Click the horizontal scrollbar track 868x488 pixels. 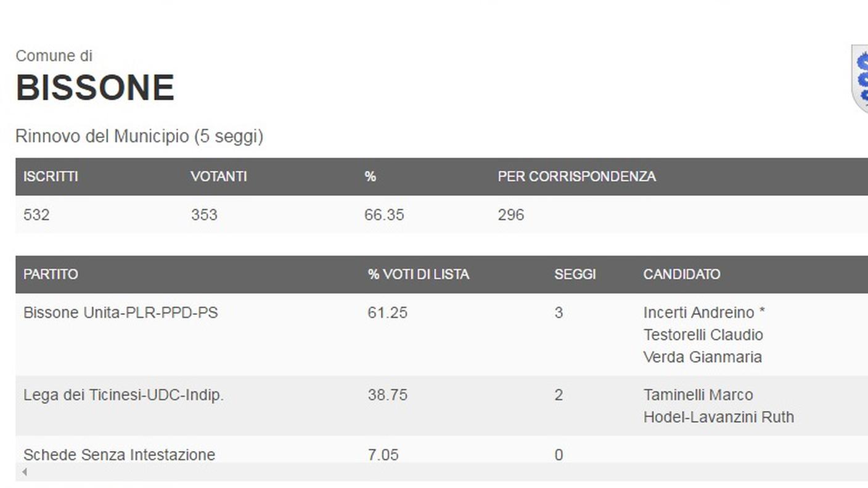click(x=441, y=472)
